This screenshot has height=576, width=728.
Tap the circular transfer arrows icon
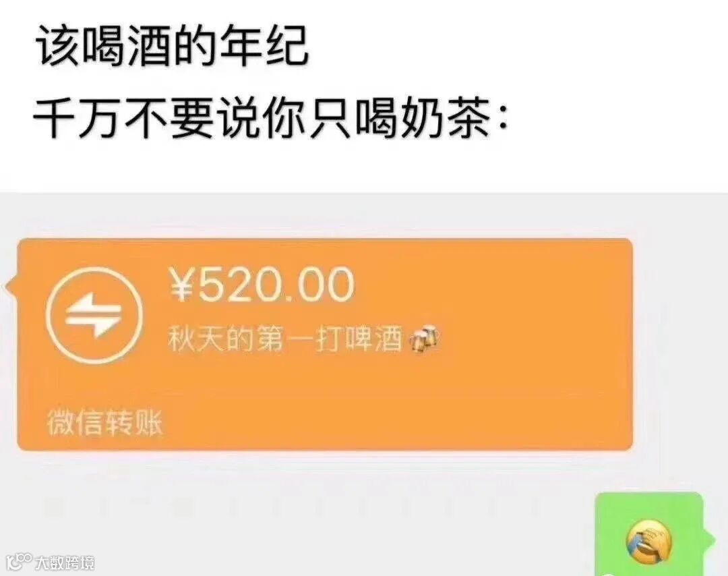click(x=94, y=316)
